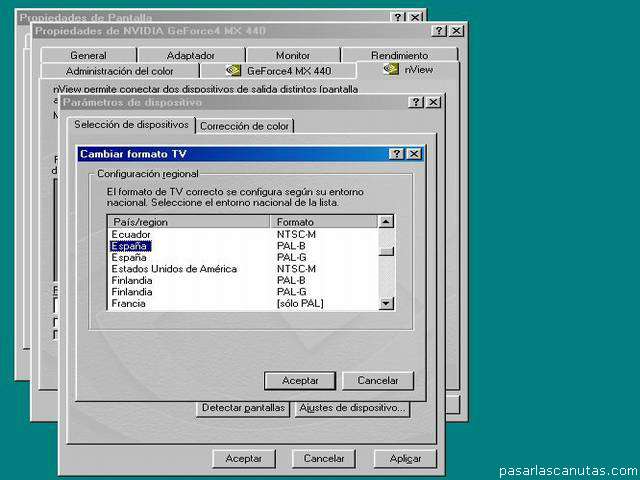Switch to the Corrección de color tab

[245, 126]
